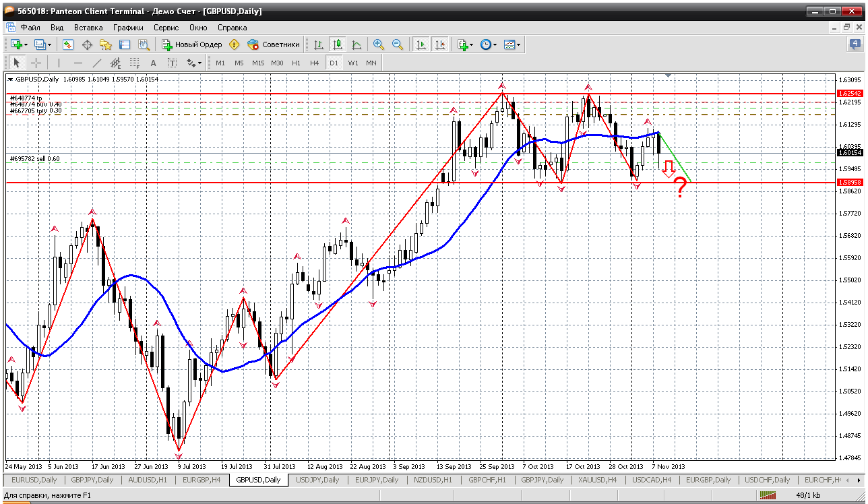Click the zoom out magnifier icon
This screenshot has width=868, height=504.
(398, 44)
